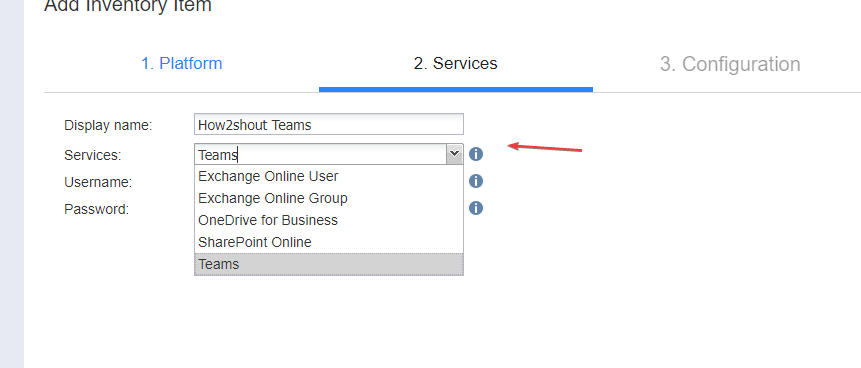Select the Add Inventory Item heading

coord(128,5)
